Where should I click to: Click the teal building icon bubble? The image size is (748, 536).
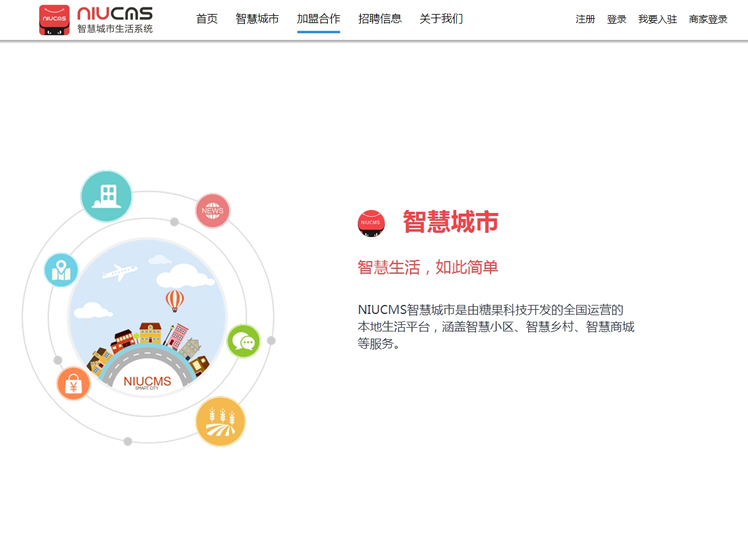(x=106, y=196)
